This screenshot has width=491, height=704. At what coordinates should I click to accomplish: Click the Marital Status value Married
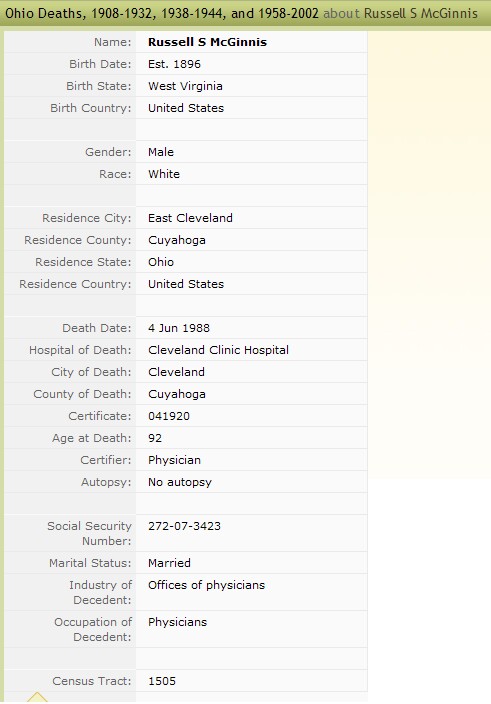tap(169, 563)
